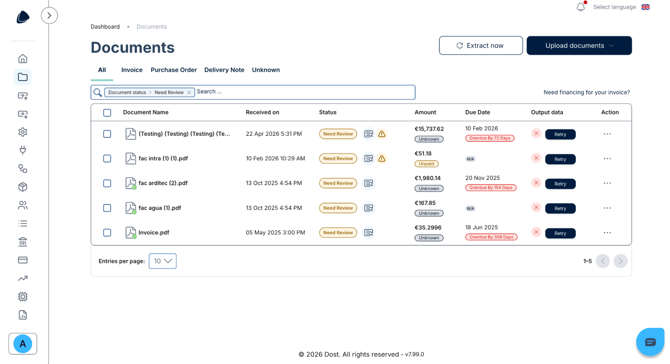This screenshot has height=364, width=670.
Task: Open action menu for fac intra (1) (1).pdf
Action: coord(607,159)
